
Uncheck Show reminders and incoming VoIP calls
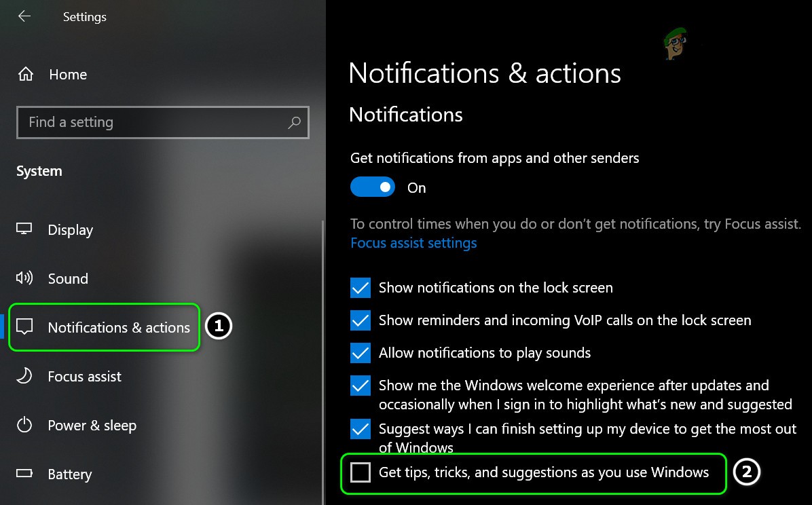tap(360, 320)
